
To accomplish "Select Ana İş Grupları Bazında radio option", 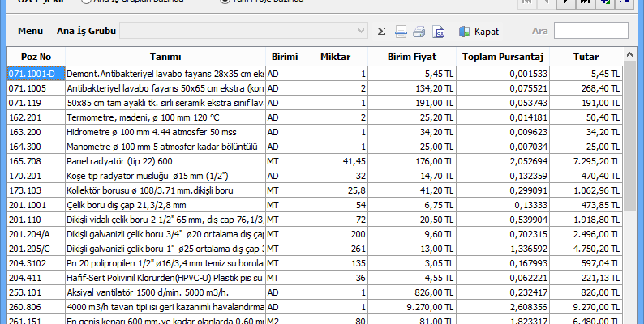I will (x=87, y=2).
